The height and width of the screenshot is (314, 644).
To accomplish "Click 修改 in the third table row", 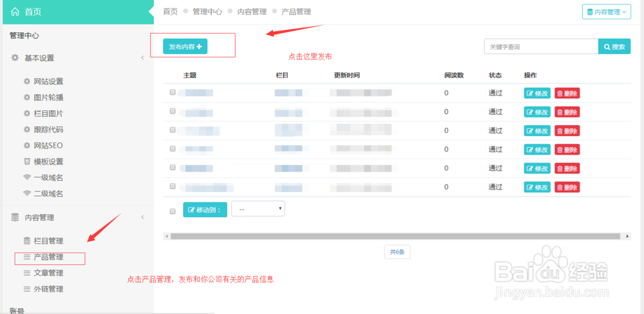I will (x=537, y=131).
